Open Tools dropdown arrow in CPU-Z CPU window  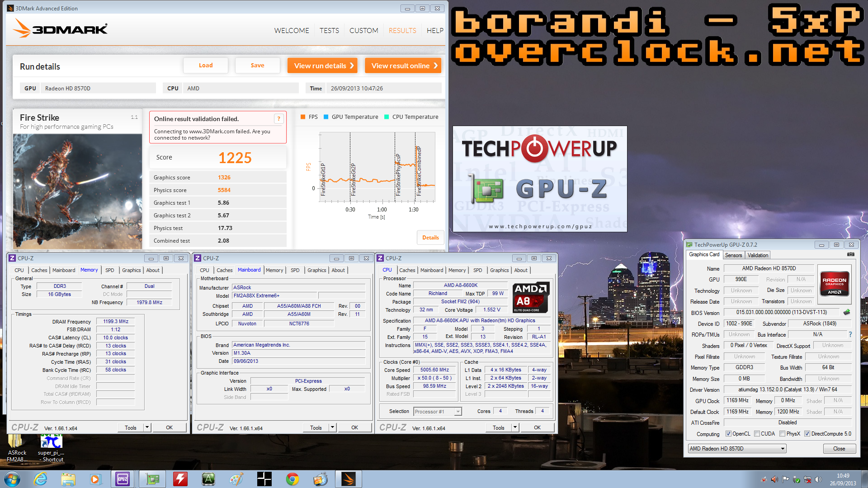[x=515, y=427]
